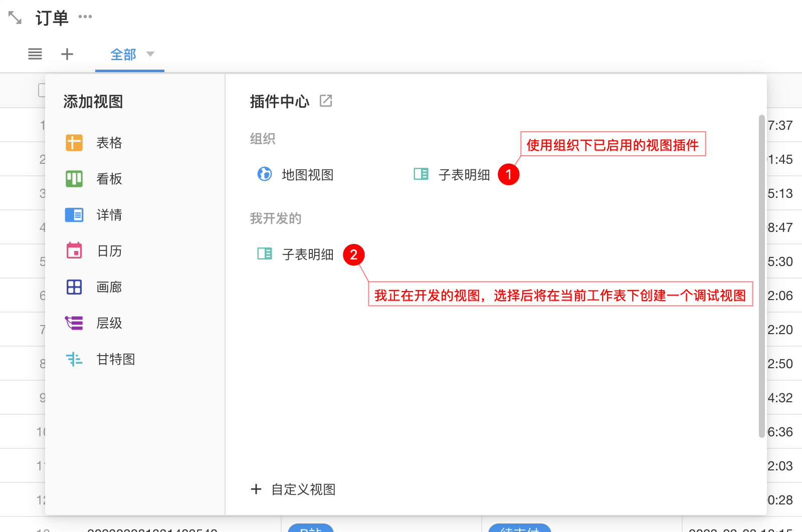Screen dimensions: 802x532
Task: Click the time cell 0:28
Action: point(780,500)
